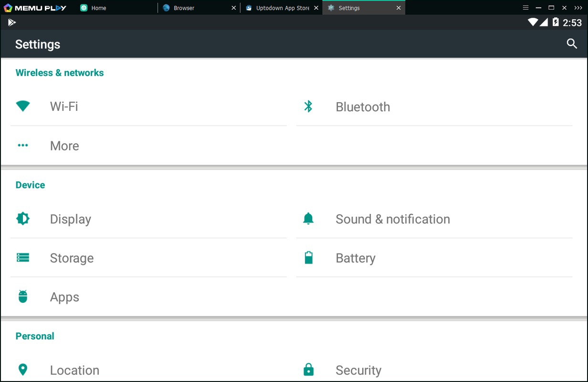The height and width of the screenshot is (382, 588).
Task: Switch to the Home tab
Action: click(x=116, y=8)
